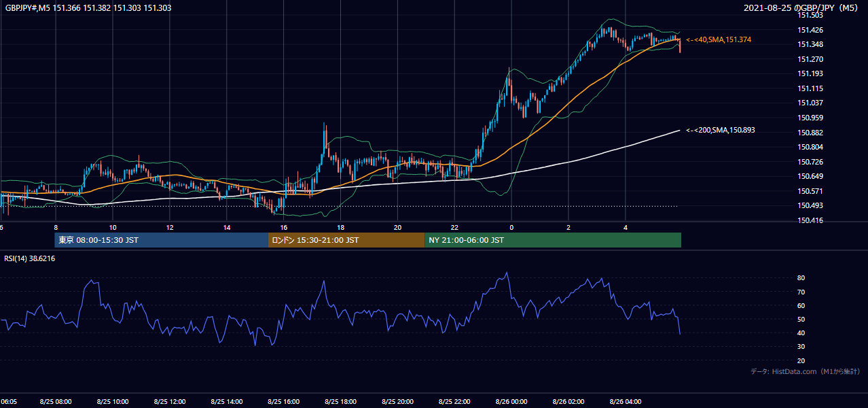
Task: Click the 8/25 14:00 date label
Action: 226,402
